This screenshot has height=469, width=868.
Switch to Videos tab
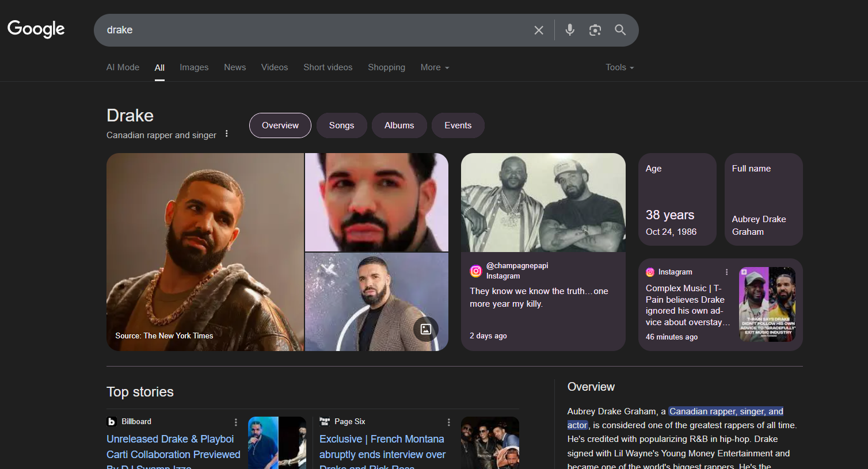[x=275, y=67]
